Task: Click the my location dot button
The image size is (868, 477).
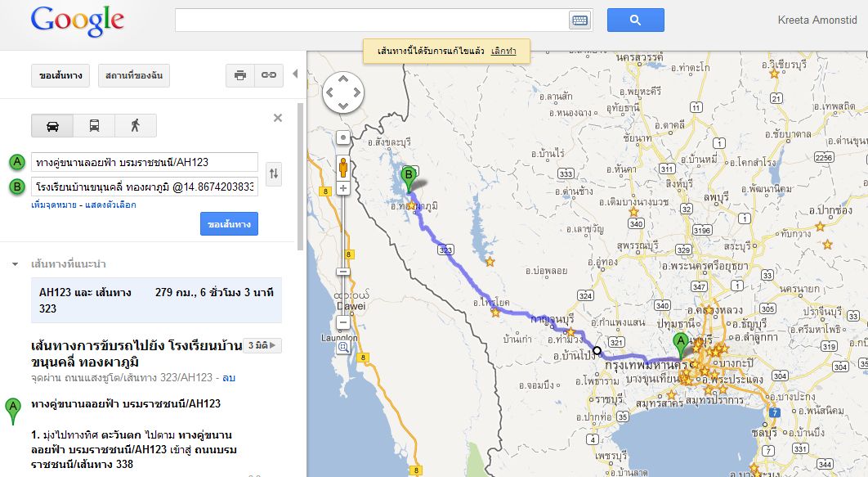Action: 343,137
